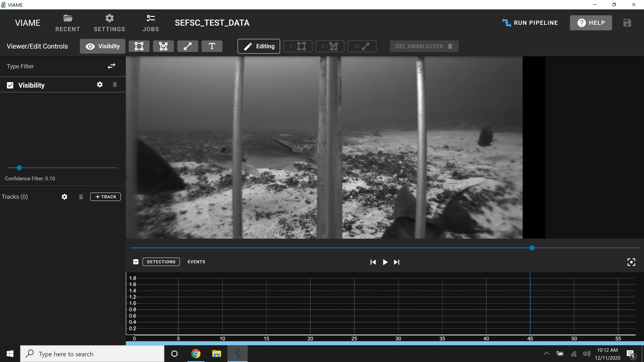
Task: Collapse the timeline panel with the chevron
Action: pos(136,262)
